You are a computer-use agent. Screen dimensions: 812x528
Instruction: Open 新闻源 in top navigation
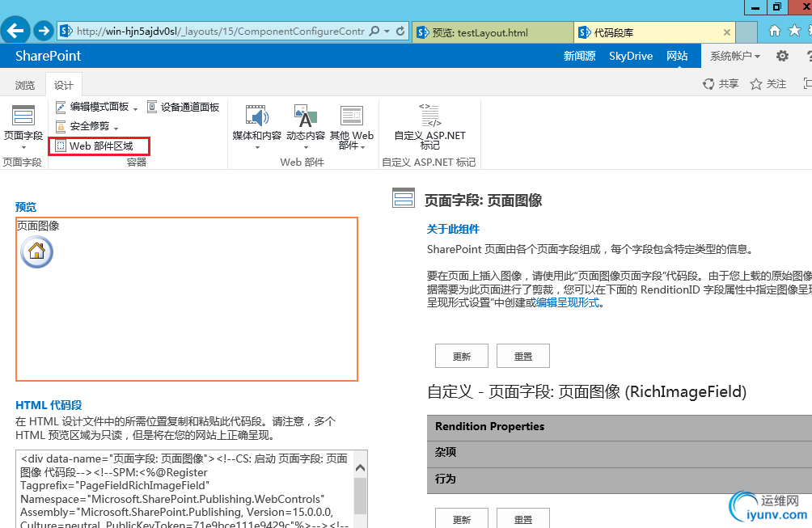[580, 56]
